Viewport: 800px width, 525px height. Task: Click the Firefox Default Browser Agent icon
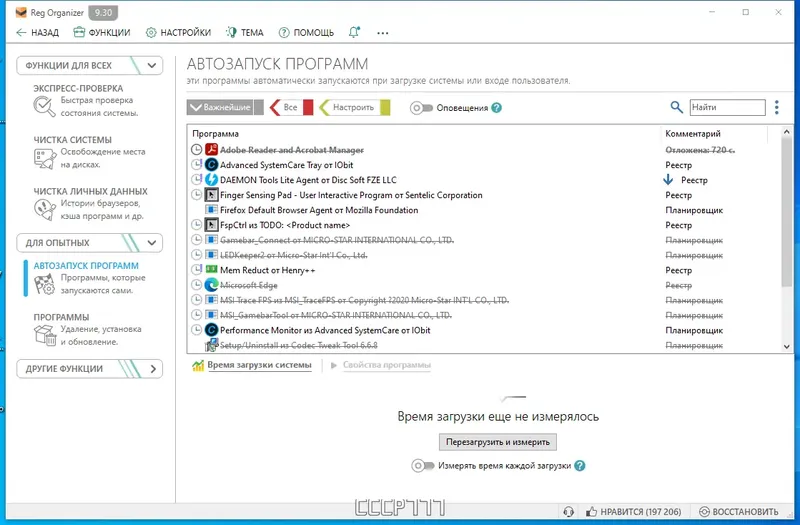[211, 210]
